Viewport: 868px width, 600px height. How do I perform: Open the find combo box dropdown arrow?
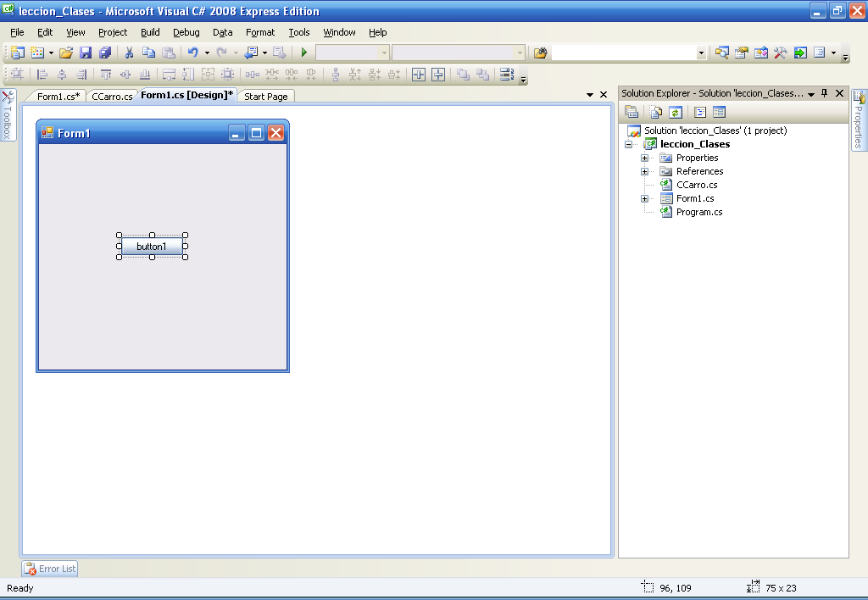[701, 53]
